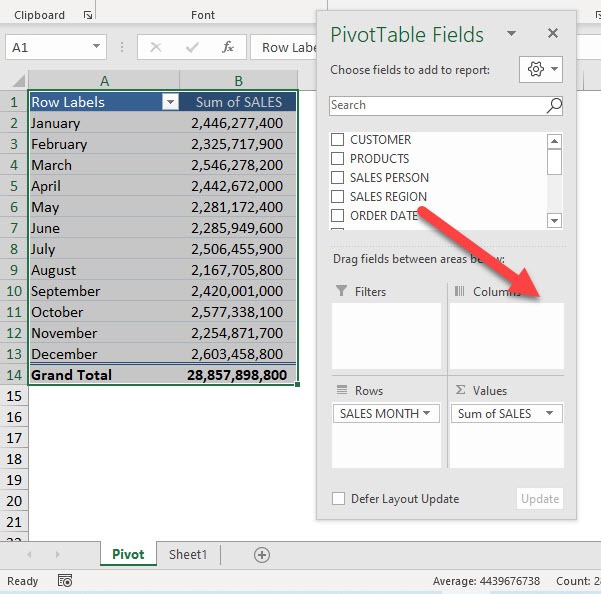Screen dimensions: 601x594
Task: Select cell with value 2,446,277,400
Action: [x=238, y=123]
